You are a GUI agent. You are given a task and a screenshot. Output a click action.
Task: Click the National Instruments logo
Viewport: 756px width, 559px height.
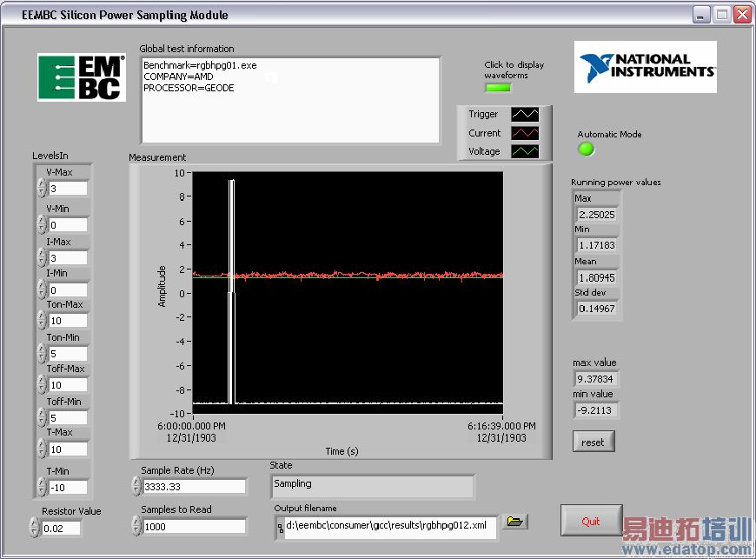coord(647,67)
